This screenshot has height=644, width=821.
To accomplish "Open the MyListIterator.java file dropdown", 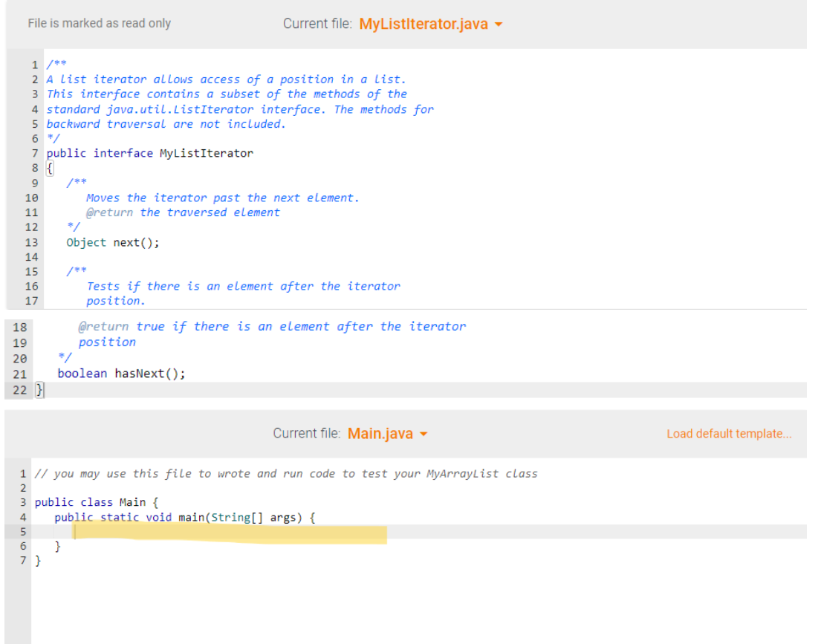I will pos(430,24).
